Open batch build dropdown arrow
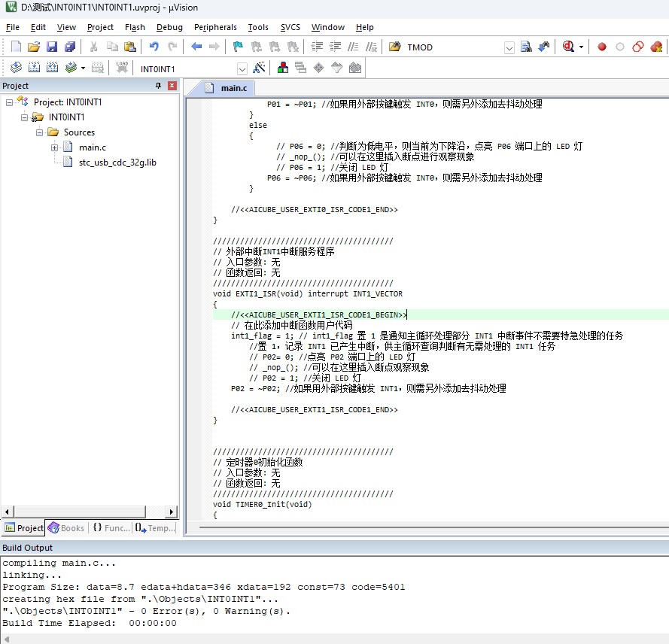Viewport: 669px width, 644px height. (84, 68)
